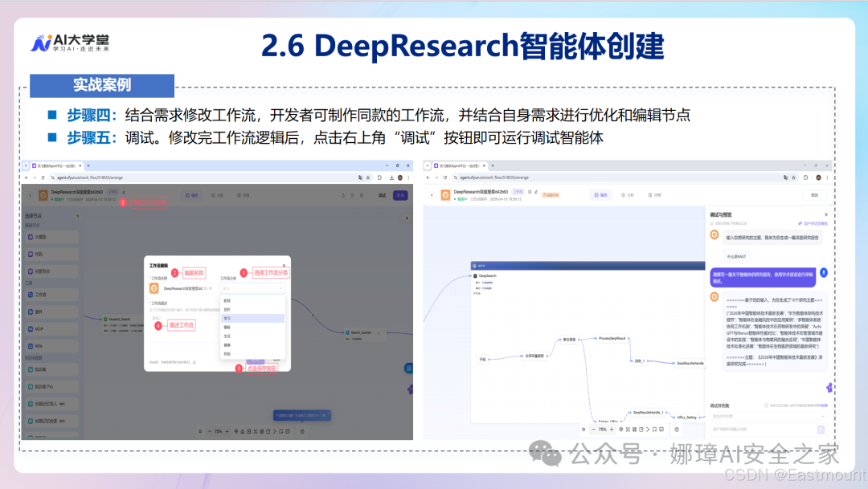Screen dimensions: 868x489
Task: Zoom in canvas in left window toolbar
Action: 227,431
